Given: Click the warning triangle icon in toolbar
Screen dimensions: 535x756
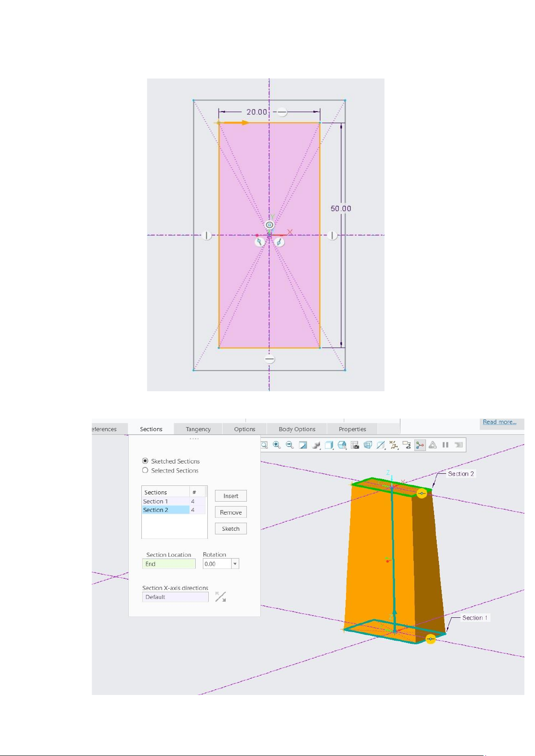Looking at the screenshot, I should tap(433, 445).
